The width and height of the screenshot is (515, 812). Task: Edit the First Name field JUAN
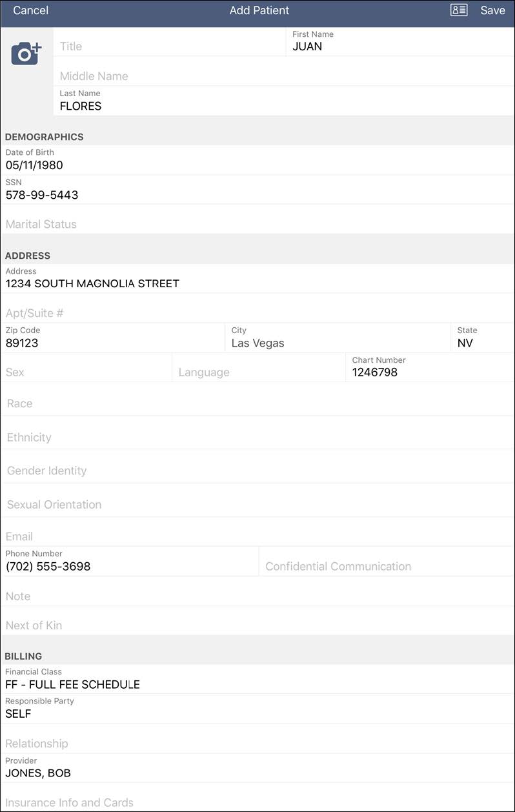(x=399, y=46)
